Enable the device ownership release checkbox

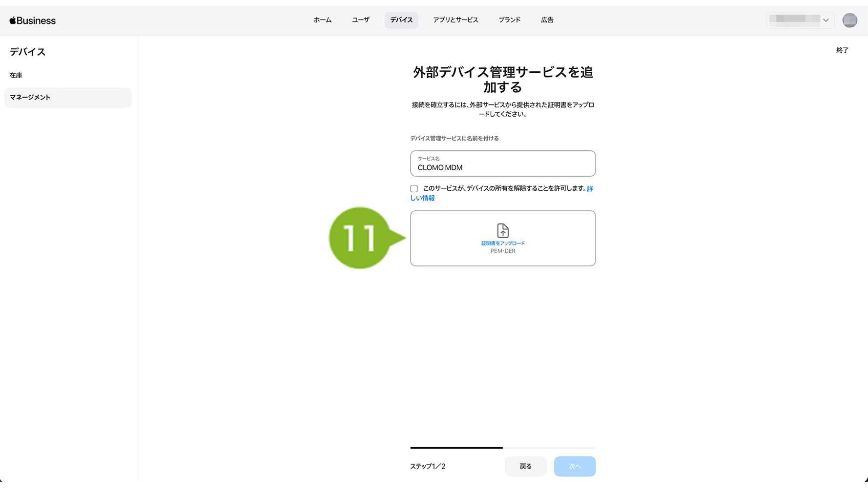pos(414,189)
